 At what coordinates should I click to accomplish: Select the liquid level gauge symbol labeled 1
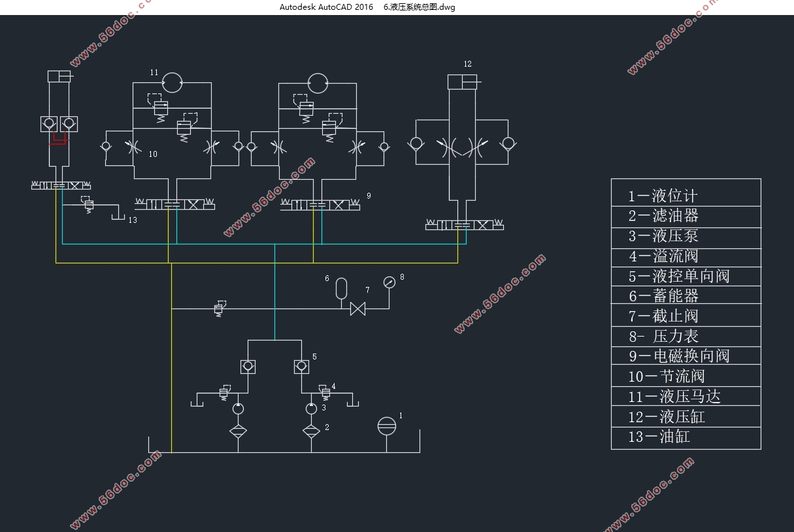pyautogui.click(x=387, y=426)
